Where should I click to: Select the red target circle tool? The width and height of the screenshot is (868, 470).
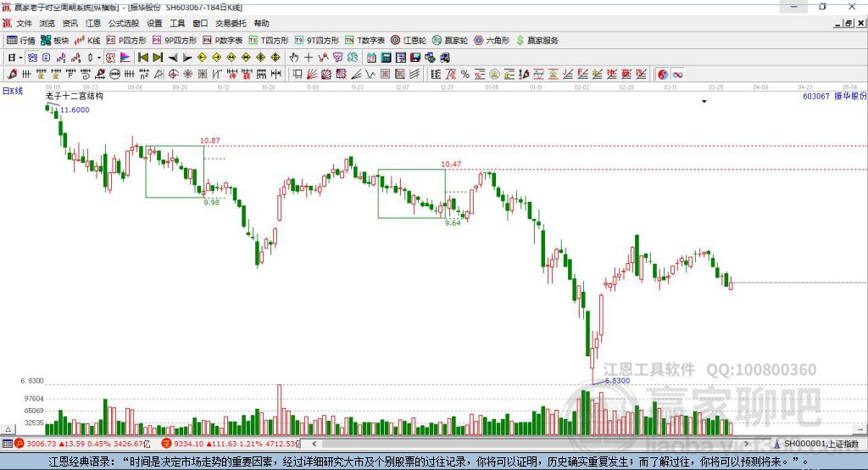pyautogui.click(x=173, y=74)
